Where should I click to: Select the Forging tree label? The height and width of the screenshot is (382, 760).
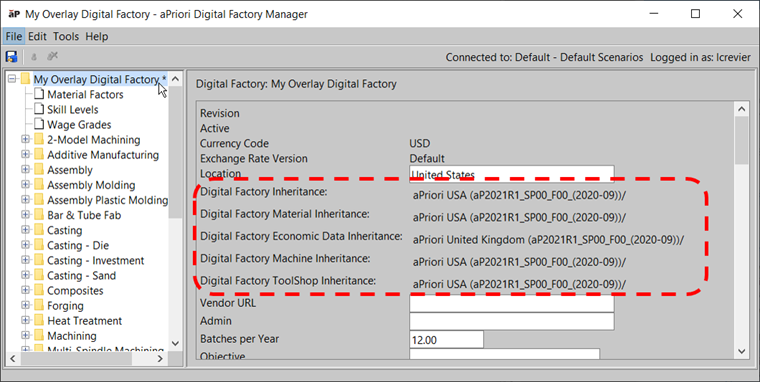tap(65, 306)
